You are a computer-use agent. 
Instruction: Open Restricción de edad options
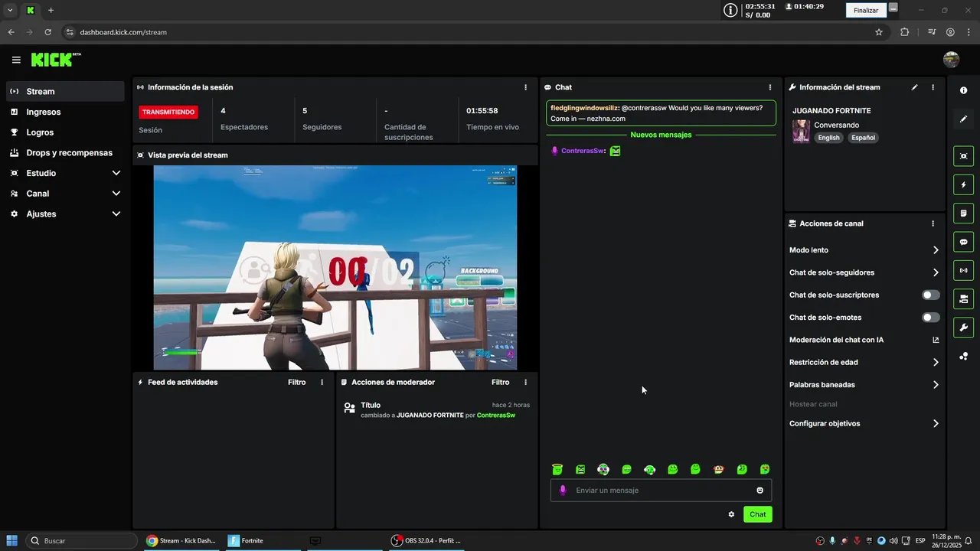tap(864, 363)
